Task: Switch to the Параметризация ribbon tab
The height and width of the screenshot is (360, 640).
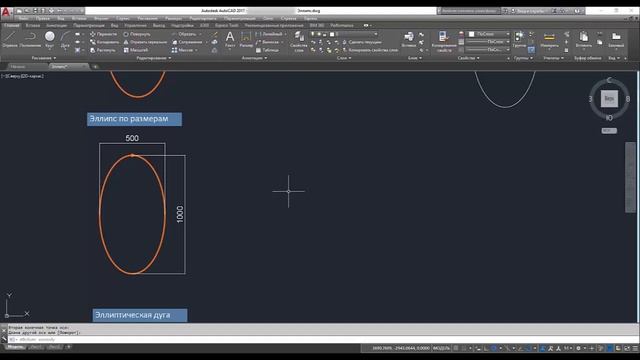Action: pos(89,25)
